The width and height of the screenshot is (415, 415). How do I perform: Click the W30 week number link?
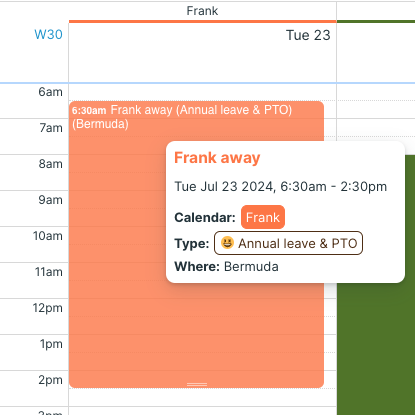pos(48,34)
